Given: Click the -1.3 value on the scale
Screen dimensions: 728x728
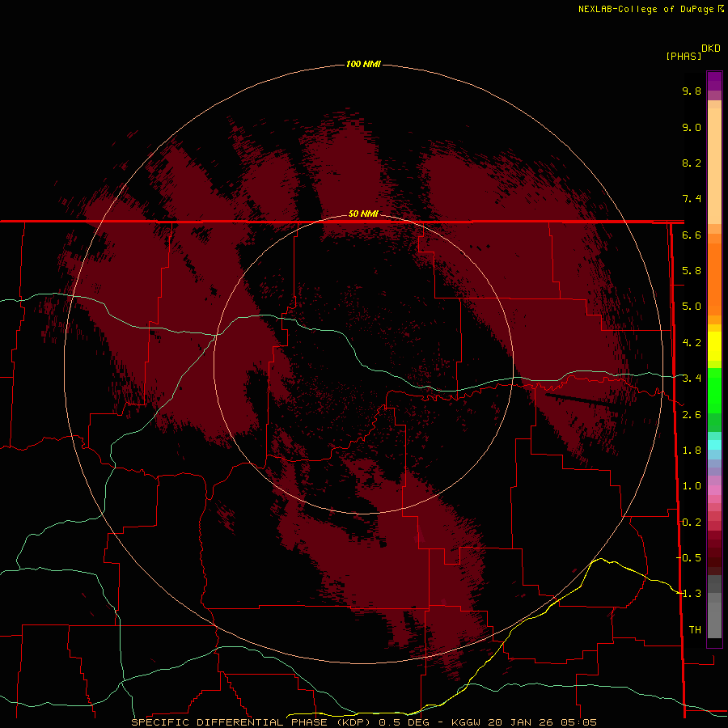Looking at the screenshot, I should 689,594.
